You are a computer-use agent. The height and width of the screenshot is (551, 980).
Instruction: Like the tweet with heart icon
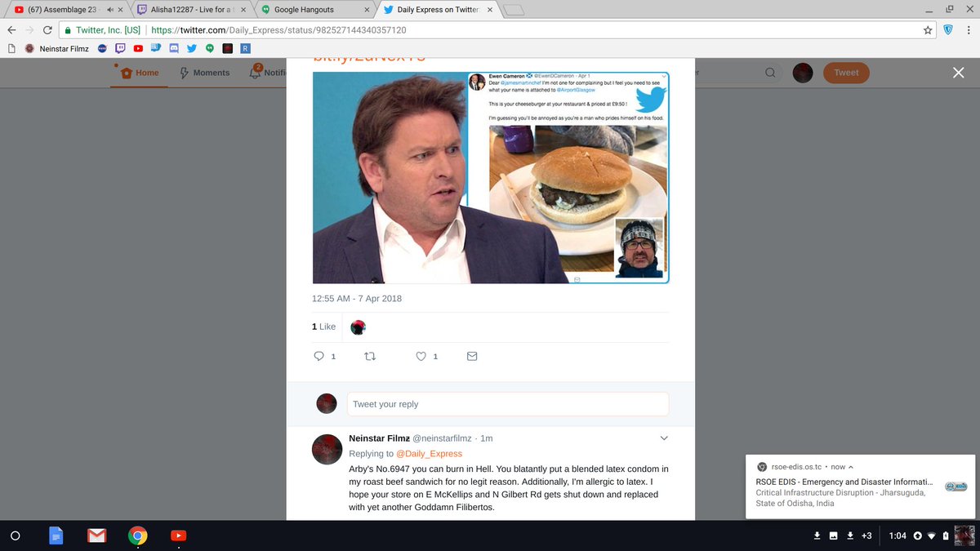(x=421, y=356)
